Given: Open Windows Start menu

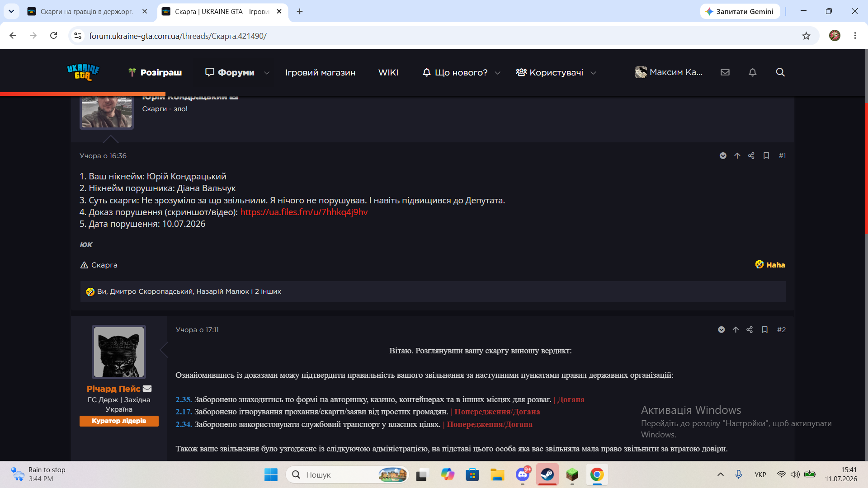Looking at the screenshot, I should click(271, 474).
